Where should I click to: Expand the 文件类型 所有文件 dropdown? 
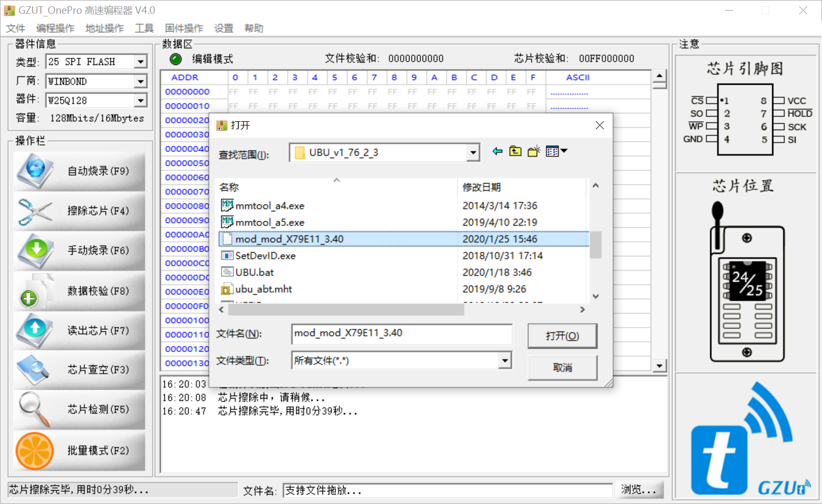click(505, 361)
